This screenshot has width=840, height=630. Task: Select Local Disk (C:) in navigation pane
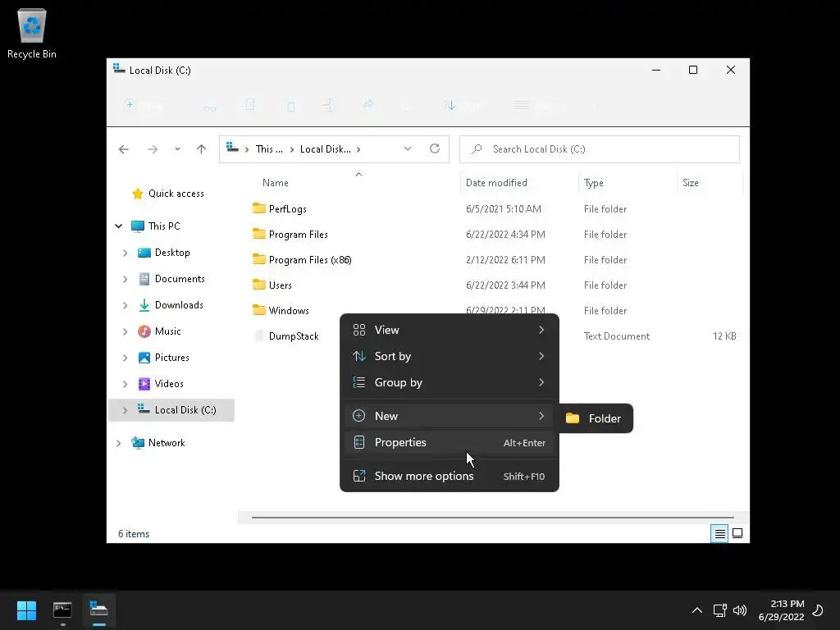coord(171,410)
